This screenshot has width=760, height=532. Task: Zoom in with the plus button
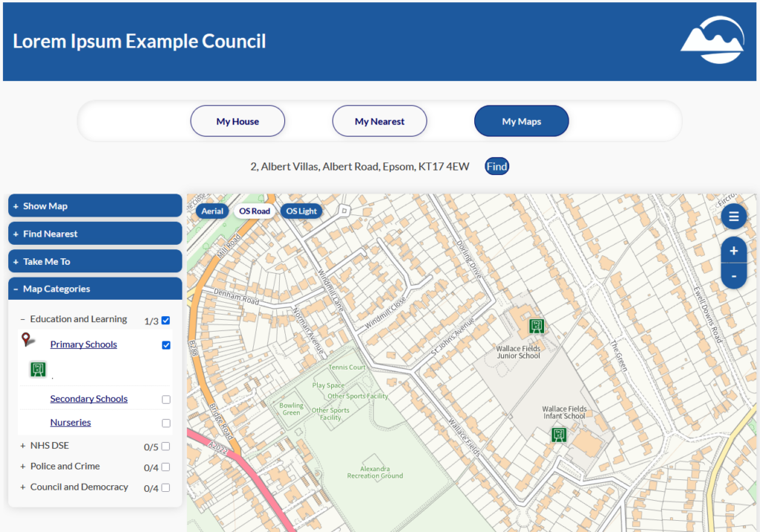[x=733, y=251]
